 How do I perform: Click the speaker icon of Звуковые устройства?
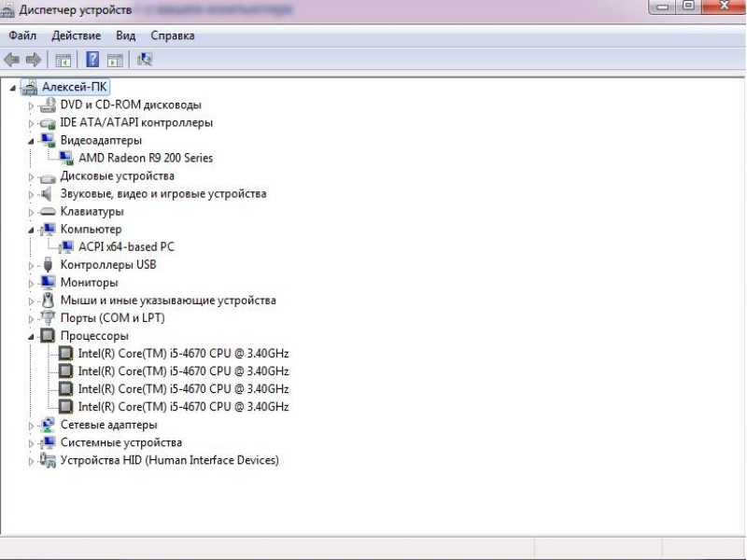pyautogui.click(x=46, y=194)
